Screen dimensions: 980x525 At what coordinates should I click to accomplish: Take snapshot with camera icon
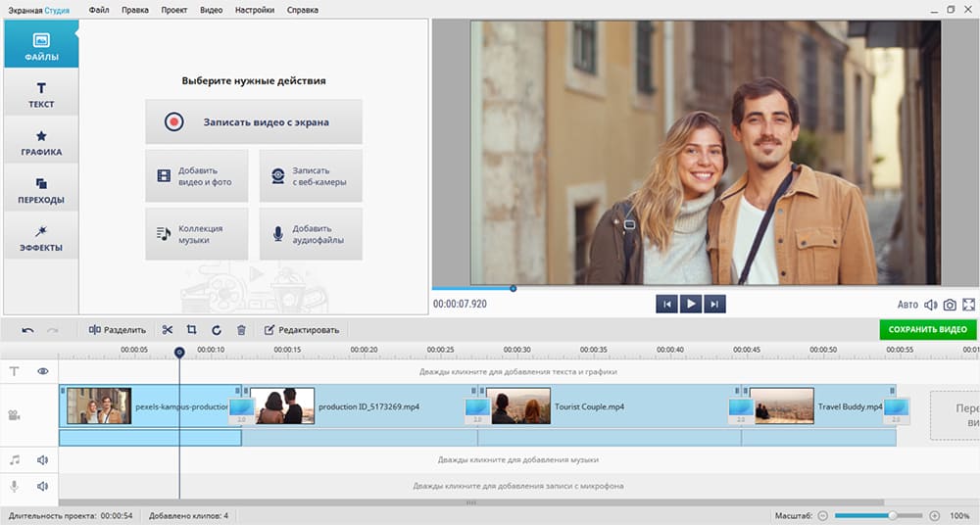pos(950,305)
